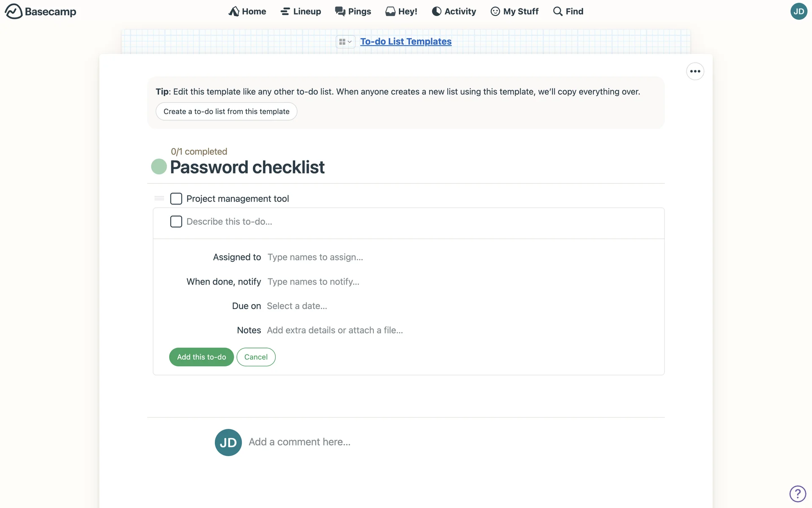Click the Find magnifier icon
This screenshot has height=508, width=812.
pyautogui.click(x=558, y=11)
